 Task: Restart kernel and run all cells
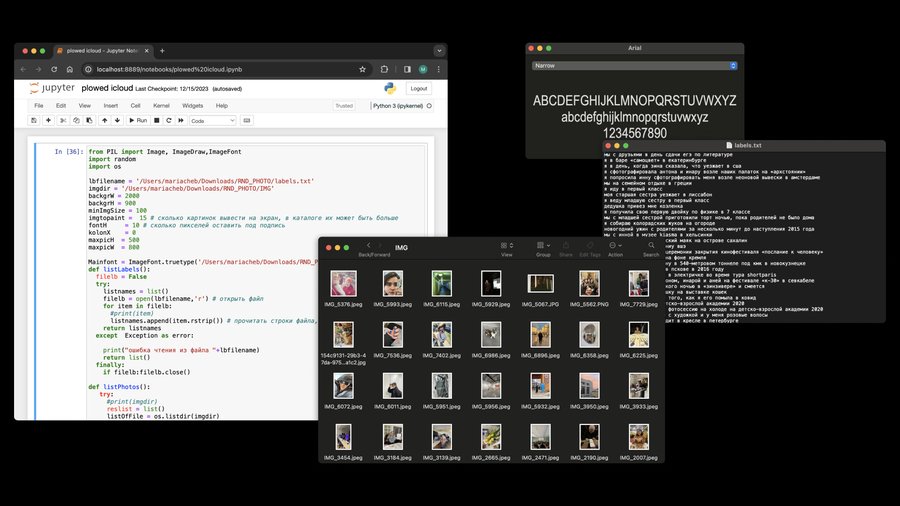181,120
